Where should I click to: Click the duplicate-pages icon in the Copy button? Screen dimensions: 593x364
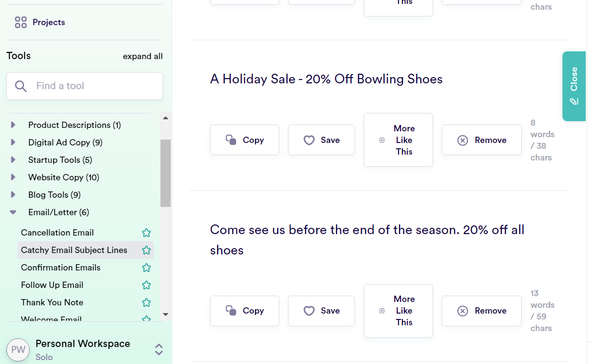point(232,140)
